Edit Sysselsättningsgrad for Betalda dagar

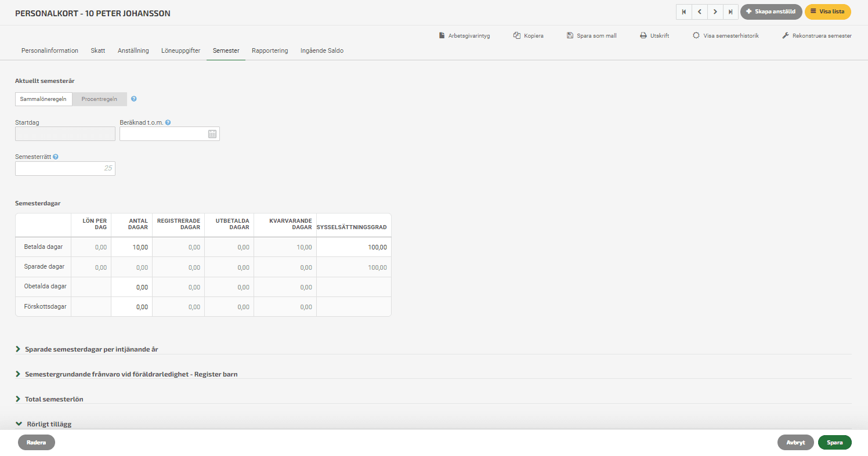[354, 247]
